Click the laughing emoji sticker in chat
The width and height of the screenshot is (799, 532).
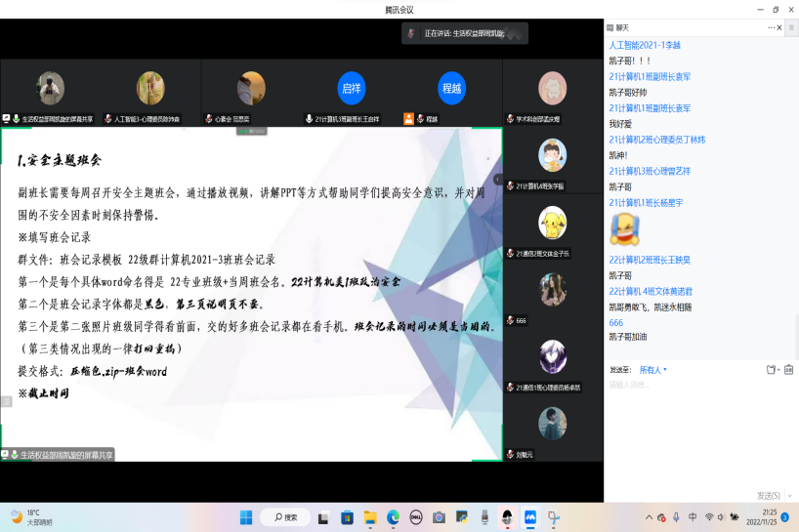(624, 230)
